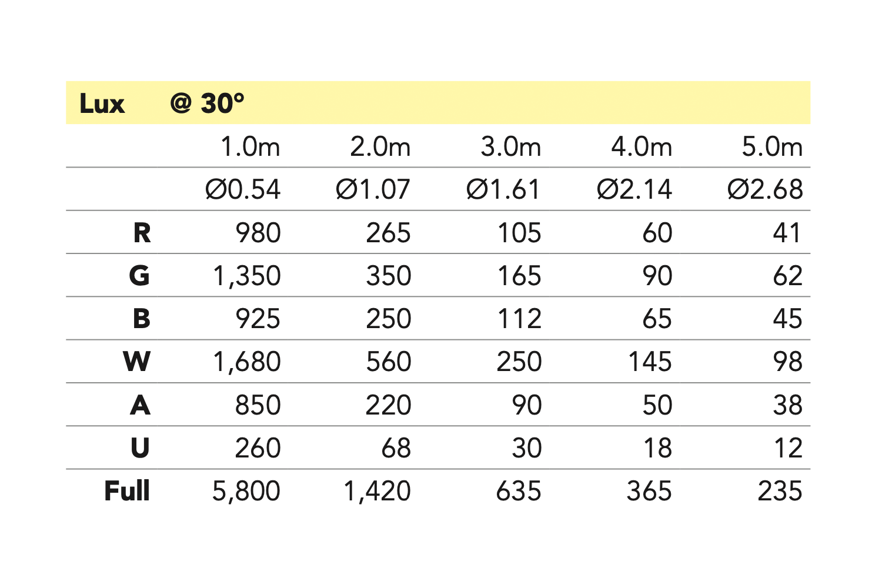Click the 5.0m distance column header
This screenshot has width=882, height=588.
771,146
